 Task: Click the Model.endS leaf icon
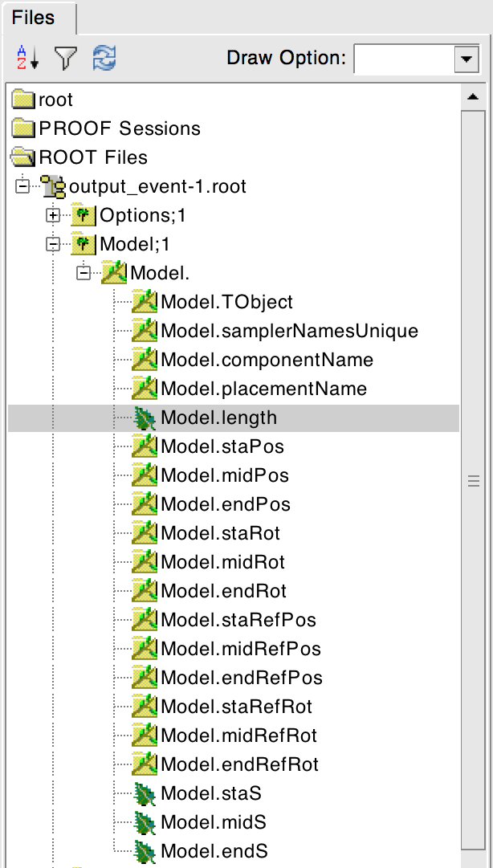(x=145, y=850)
